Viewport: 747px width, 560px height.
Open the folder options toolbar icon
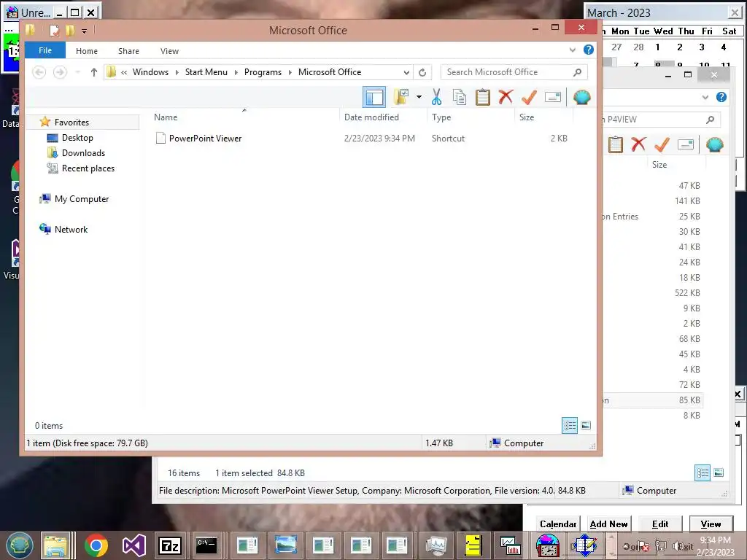401,97
